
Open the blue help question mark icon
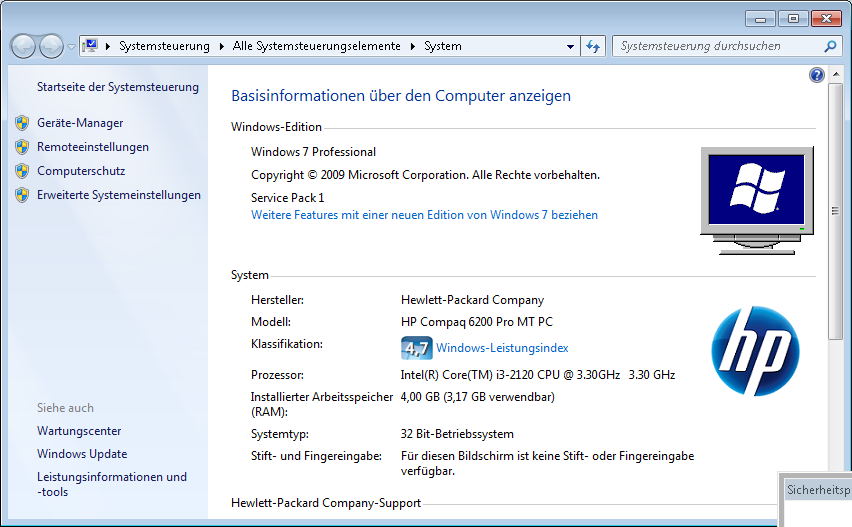pyautogui.click(x=816, y=75)
